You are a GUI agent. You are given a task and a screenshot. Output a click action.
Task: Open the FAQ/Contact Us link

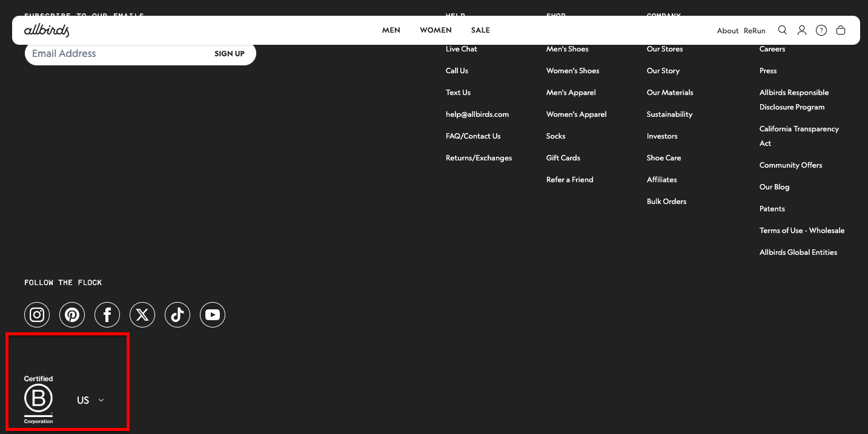(473, 136)
